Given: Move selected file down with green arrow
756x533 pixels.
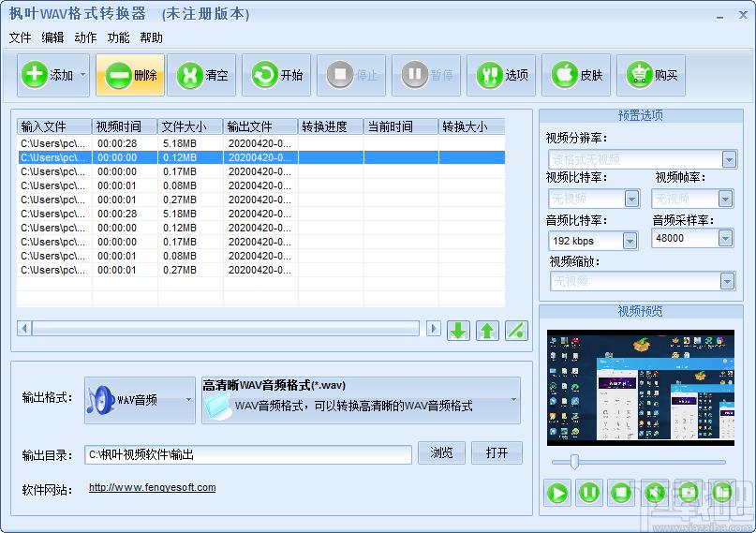Looking at the screenshot, I should [x=458, y=330].
